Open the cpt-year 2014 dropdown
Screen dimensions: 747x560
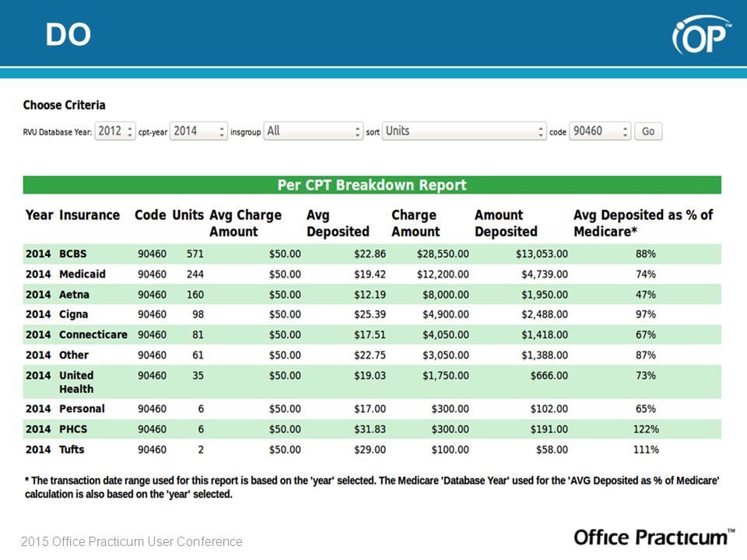[x=198, y=131]
